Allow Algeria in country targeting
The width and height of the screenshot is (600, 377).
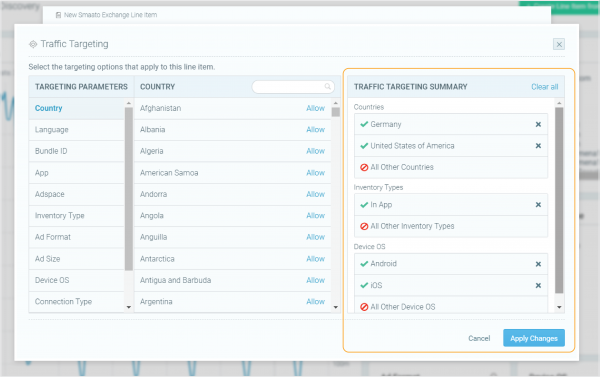315,151
